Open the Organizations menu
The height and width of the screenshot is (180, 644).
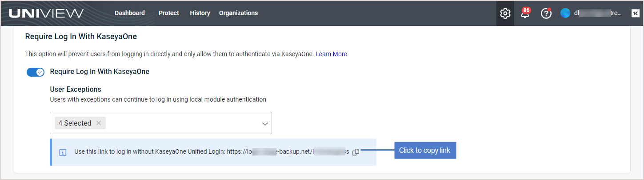(x=238, y=13)
